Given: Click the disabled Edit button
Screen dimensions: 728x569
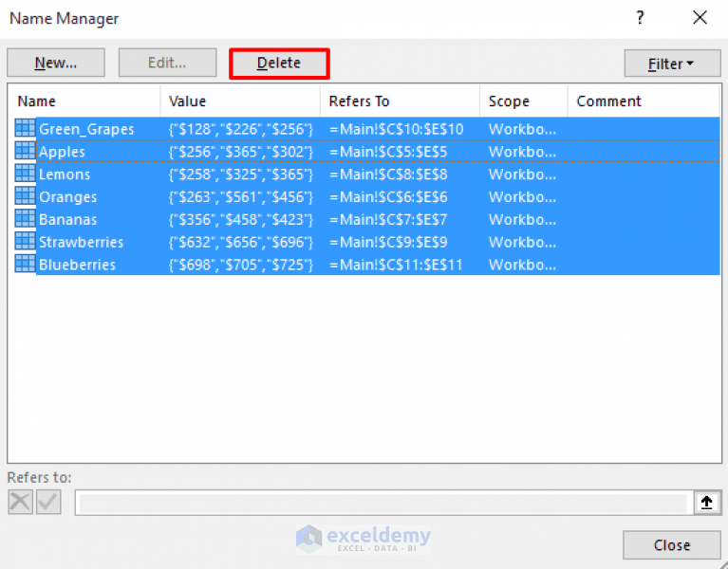Looking at the screenshot, I should pos(167,63).
